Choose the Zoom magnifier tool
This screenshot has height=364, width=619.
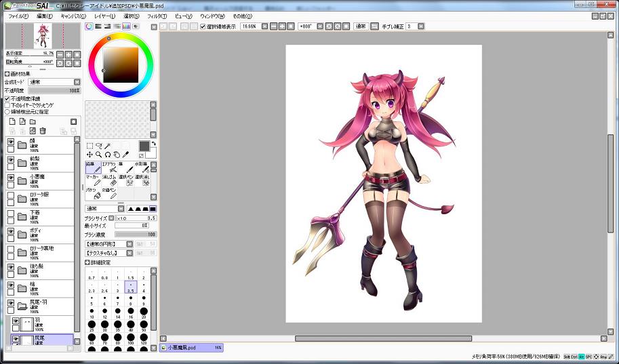(99, 155)
